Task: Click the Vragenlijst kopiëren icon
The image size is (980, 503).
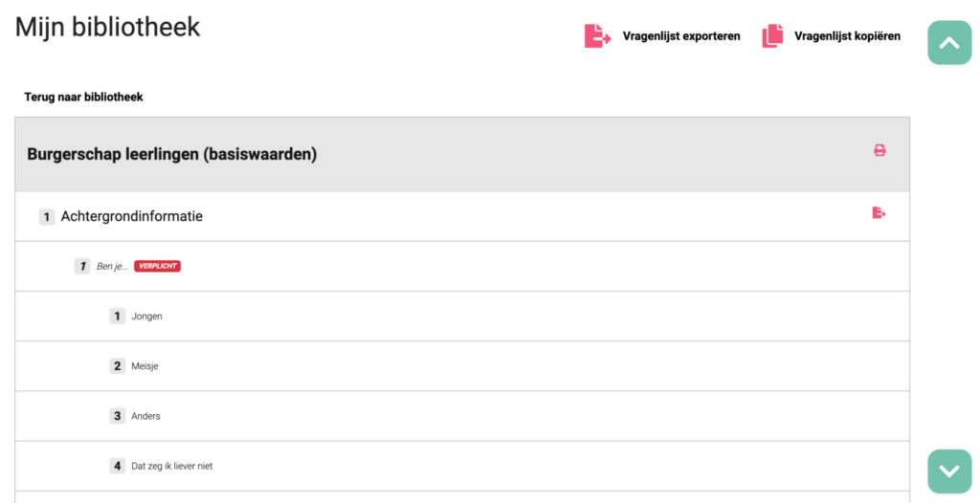Action: point(772,36)
